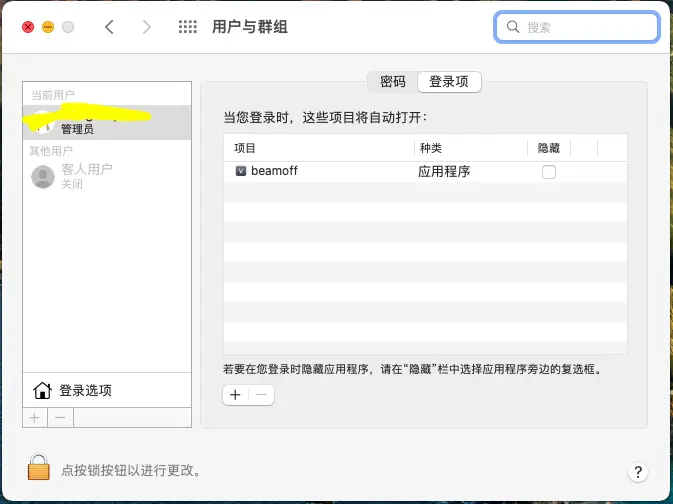The image size is (673, 504).
Task: Click the show all preferences grid icon
Action: coord(187,27)
